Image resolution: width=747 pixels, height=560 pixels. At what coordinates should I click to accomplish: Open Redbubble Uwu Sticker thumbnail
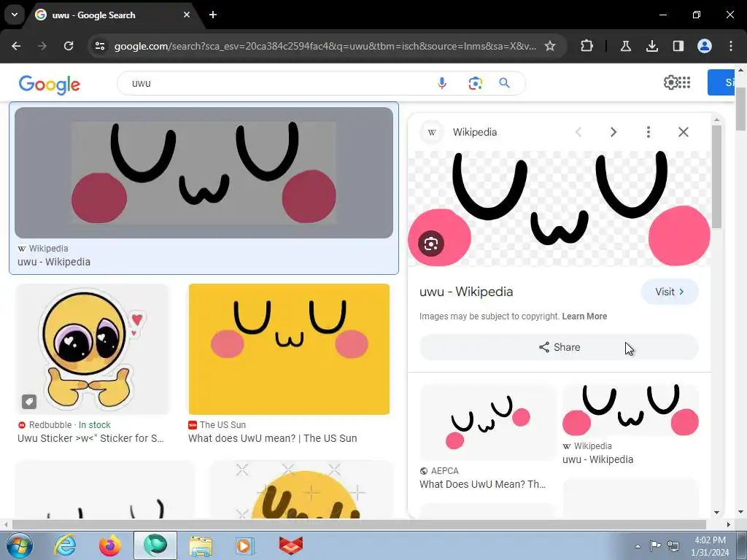pos(92,349)
